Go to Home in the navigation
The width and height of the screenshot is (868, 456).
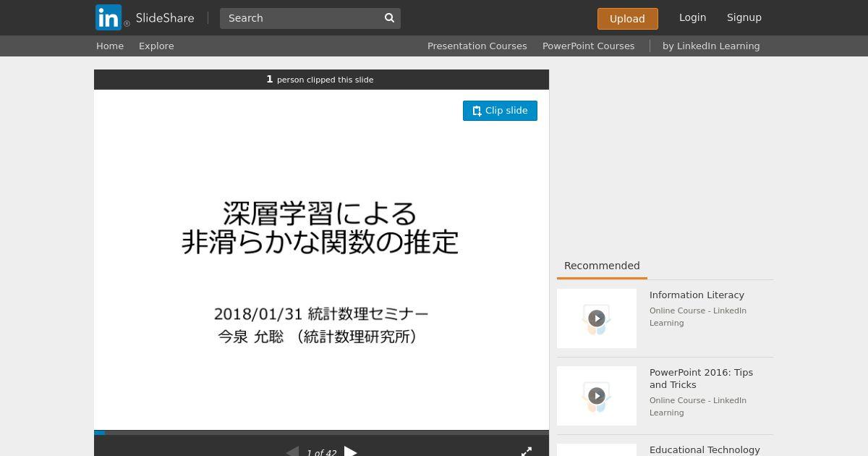tap(110, 46)
